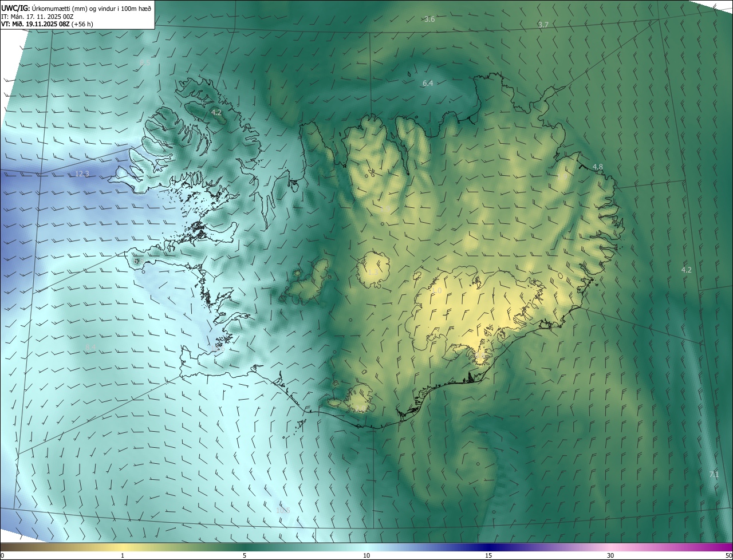733x560 pixels.
Task: Click the 4.2 label in the sea east of Iceland
Action: [x=686, y=270]
